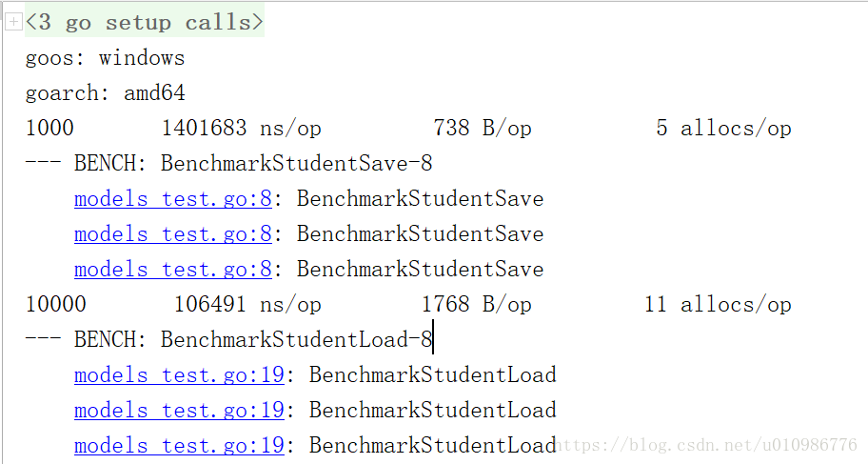Open first models_test.go:8 link under BenchmarkStudentSave-8
The image size is (868, 464).
coord(172,198)
